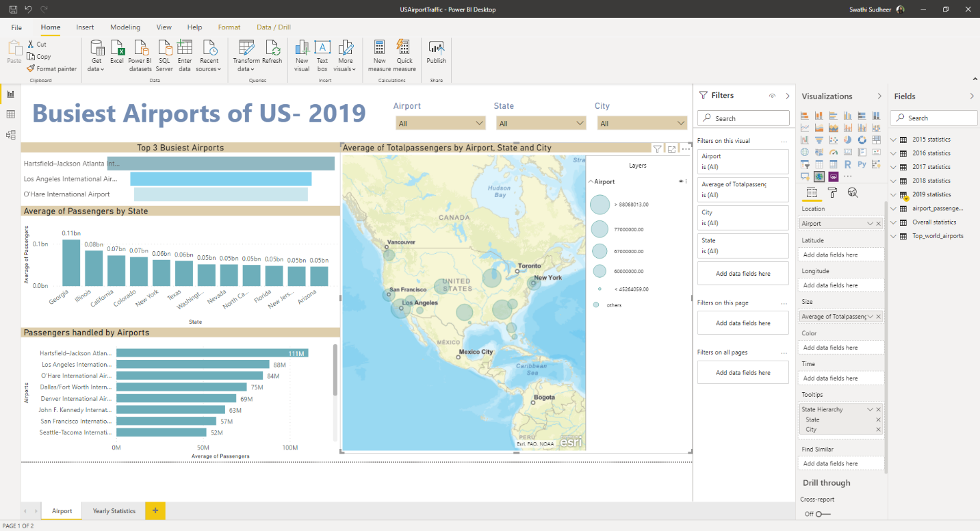
Task: Collapse the Fields pane
Action: pyautogui.click(x=972, y=96)
